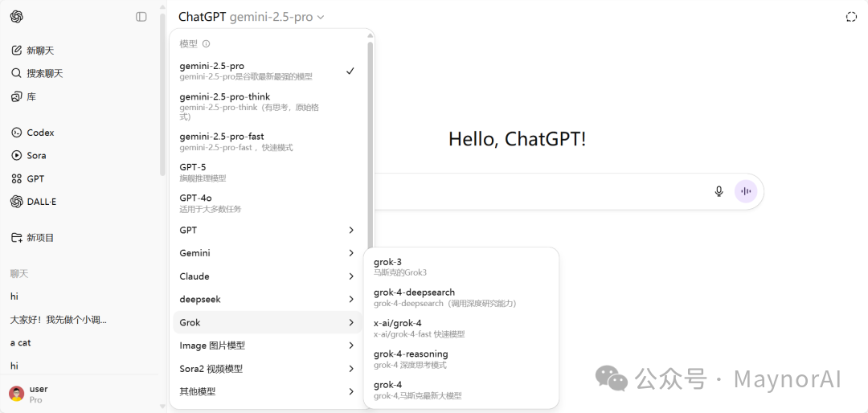This screenshot has height=413, width=868.
Task: Expand the deepseek submenu arrow
Action: 351,300
